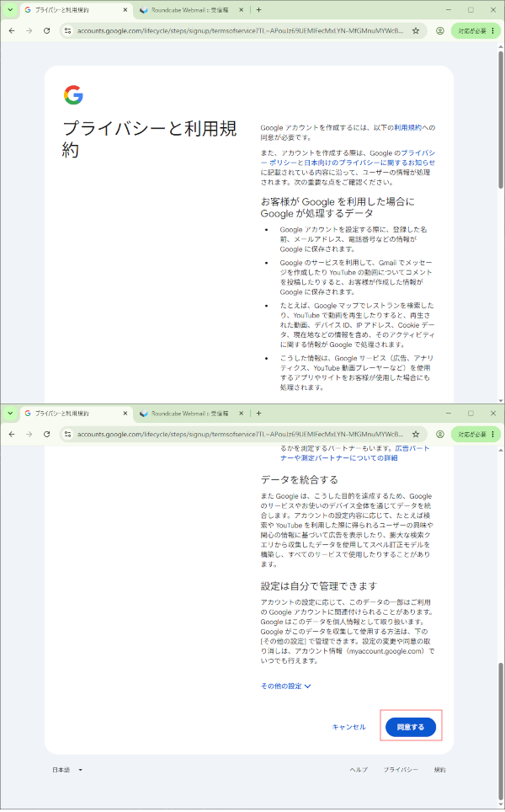Close the プライバシーと利用規約 tab in lower window
This screenshot has width=505, height=812.
(125, 414)
